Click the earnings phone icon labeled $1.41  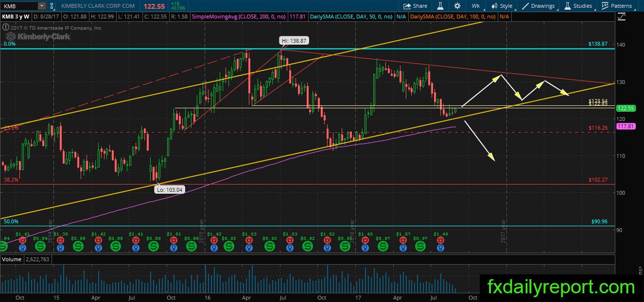(136, 239)
